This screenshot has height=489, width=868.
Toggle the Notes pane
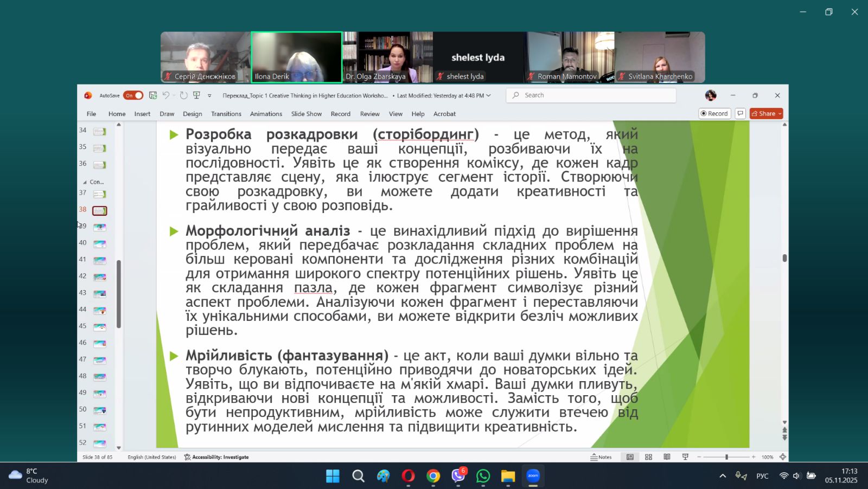(601, 457)
